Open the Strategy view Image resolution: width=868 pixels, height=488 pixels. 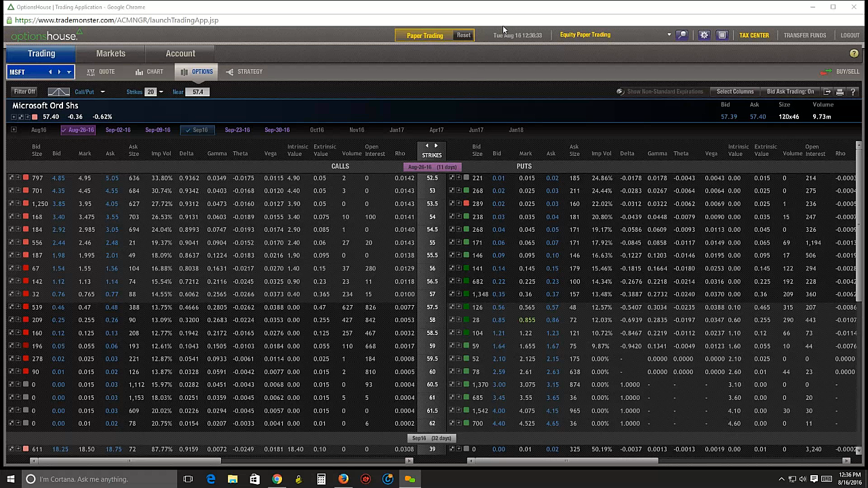click(x=244, y=72)
